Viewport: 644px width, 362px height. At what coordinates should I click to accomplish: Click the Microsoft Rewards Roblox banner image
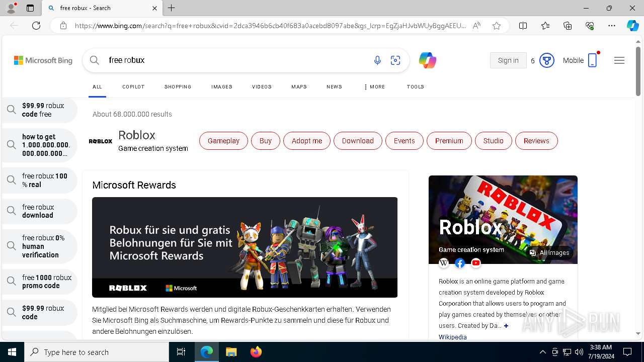click(245, 247)
